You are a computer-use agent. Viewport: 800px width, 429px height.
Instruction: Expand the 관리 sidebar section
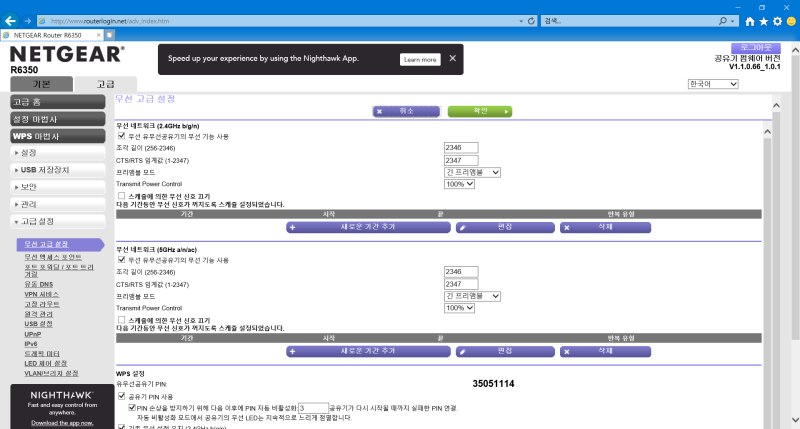pos(58,204)
